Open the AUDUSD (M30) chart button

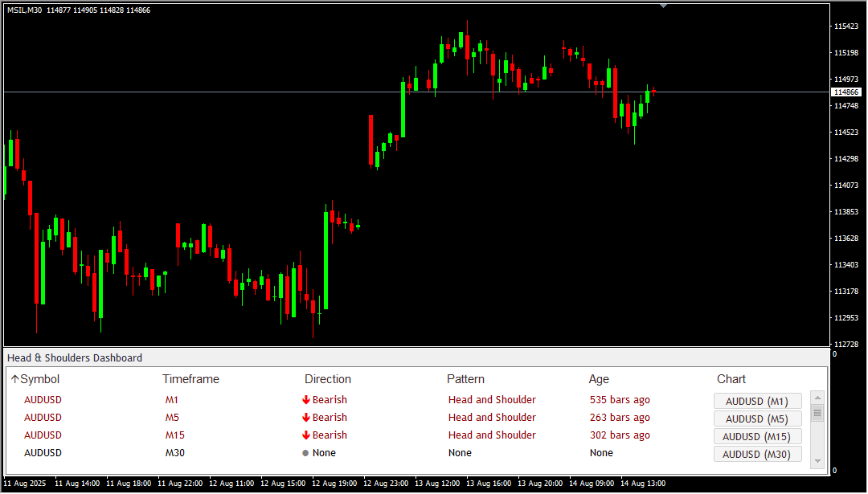757,454
